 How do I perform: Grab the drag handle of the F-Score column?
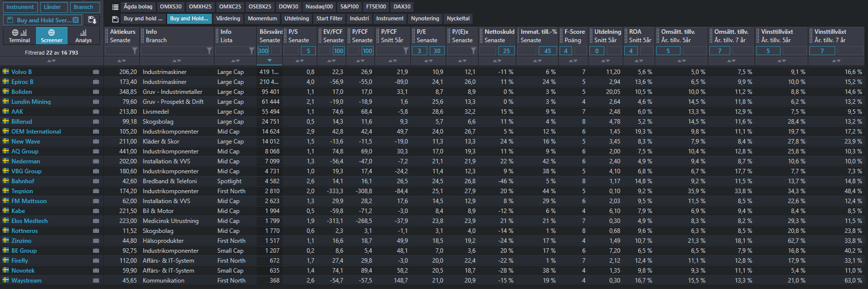click(561, 36)
